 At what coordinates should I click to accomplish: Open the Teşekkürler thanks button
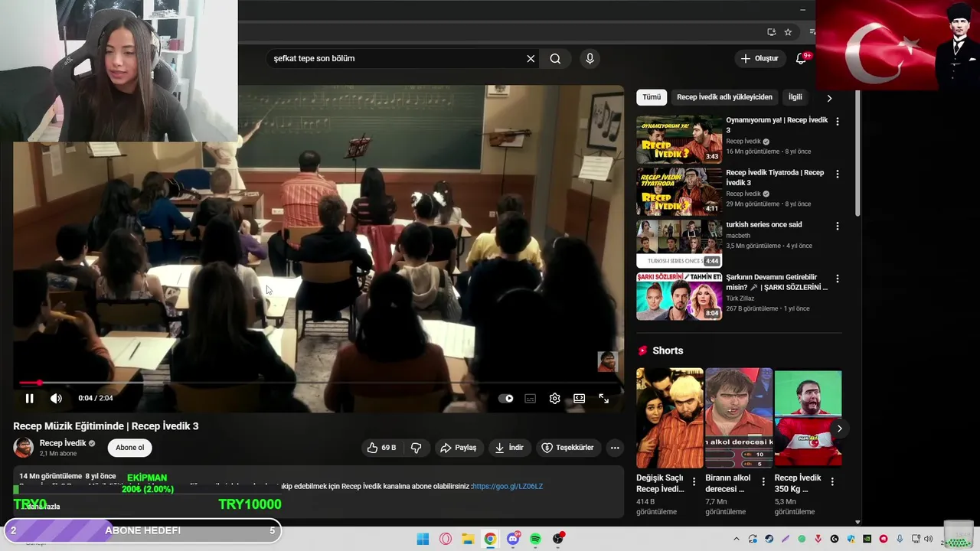coord(567,448)
